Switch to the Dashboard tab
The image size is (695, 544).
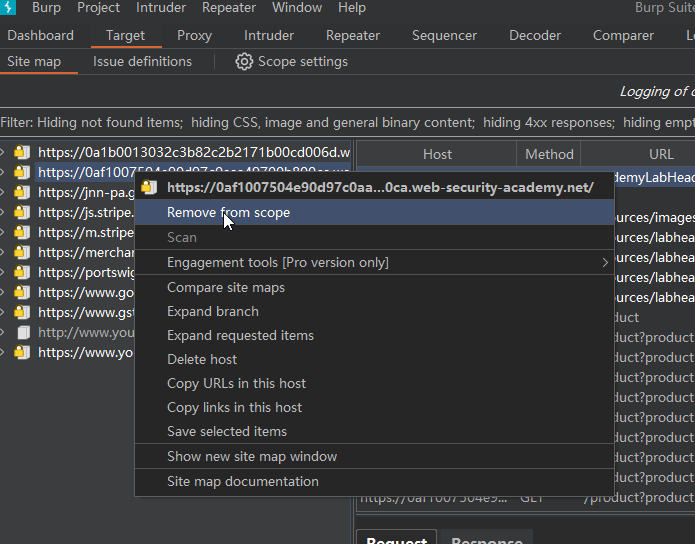[40, 35]
